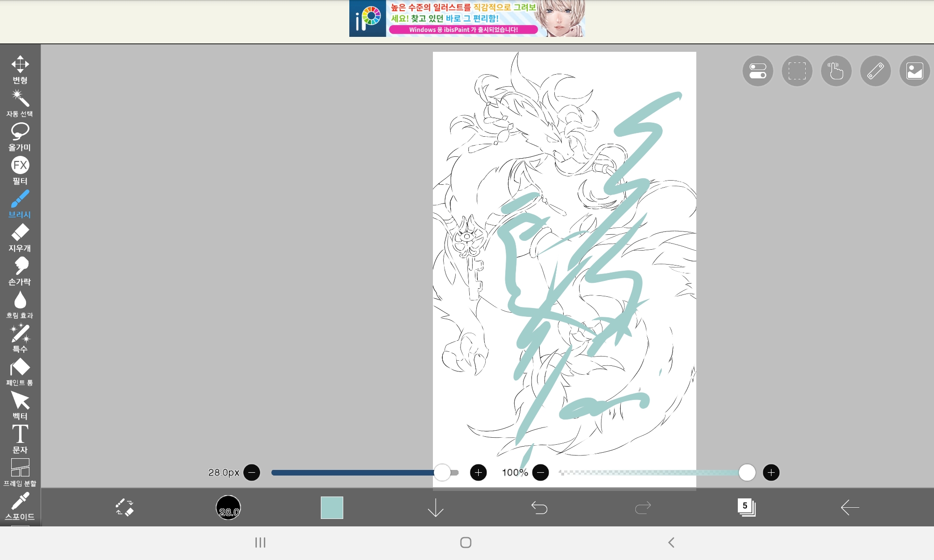This screenshot has height=560, width=934.
Task: Expand the brush picker showing 28.0
Action: [228, 507]
